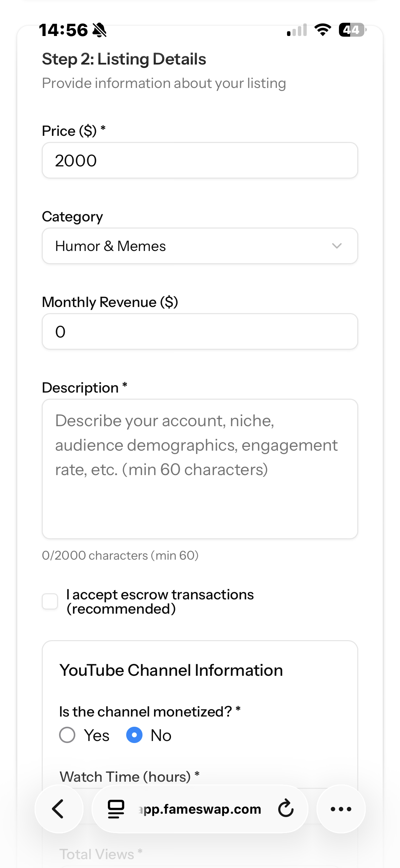Tap the escrow transactions label text
This screenshot has width=400, height=868.
(160, 602)
